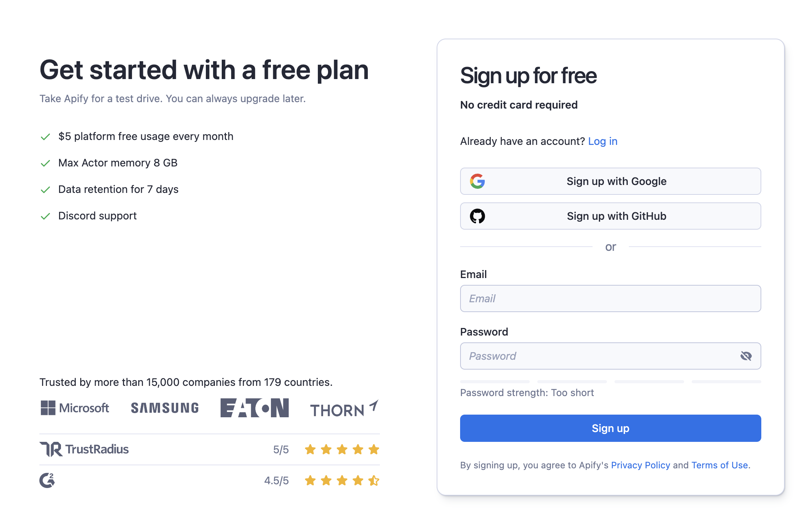Click the Google logo in the signup button

pos(478,181)
